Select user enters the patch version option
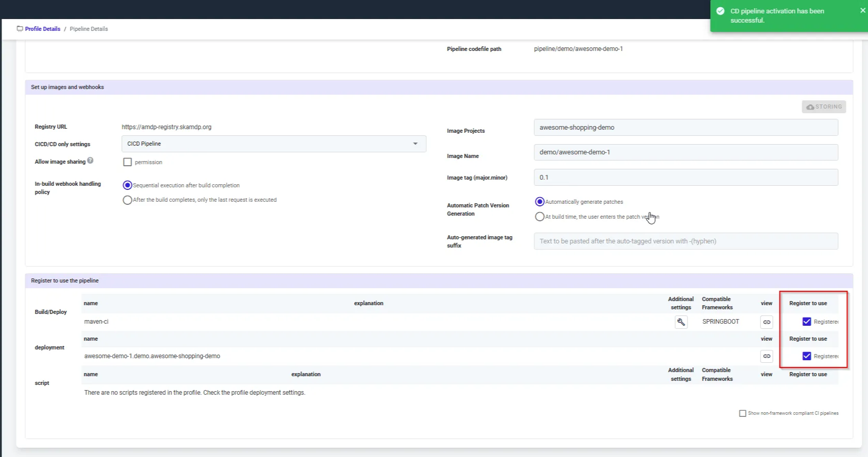The image size is (868, 457). pos(539,217)
